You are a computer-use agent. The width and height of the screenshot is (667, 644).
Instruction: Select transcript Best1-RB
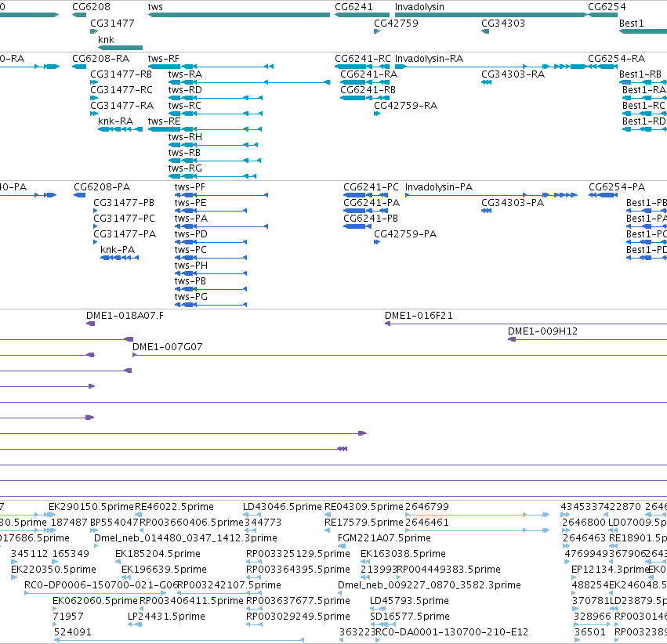[x=640, y=74]
